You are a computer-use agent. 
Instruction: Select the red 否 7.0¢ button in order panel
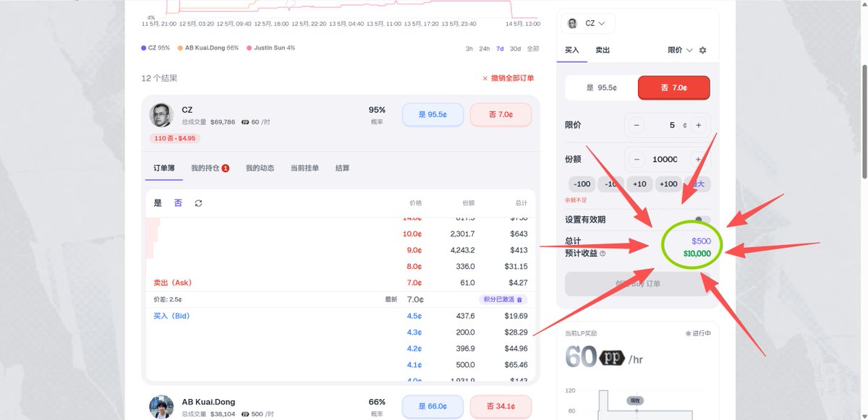[x=674, y=87]
